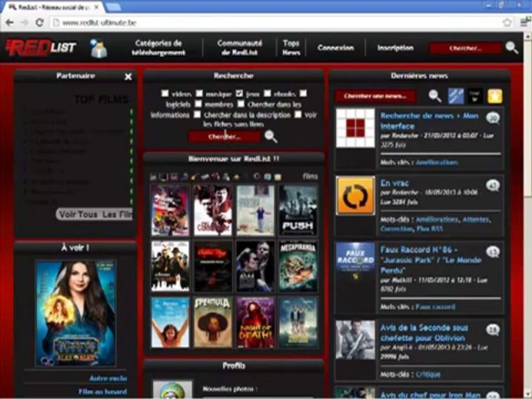Open comment bubble on En vrac post
Screen dimensions: 532x399
[493, 185]
